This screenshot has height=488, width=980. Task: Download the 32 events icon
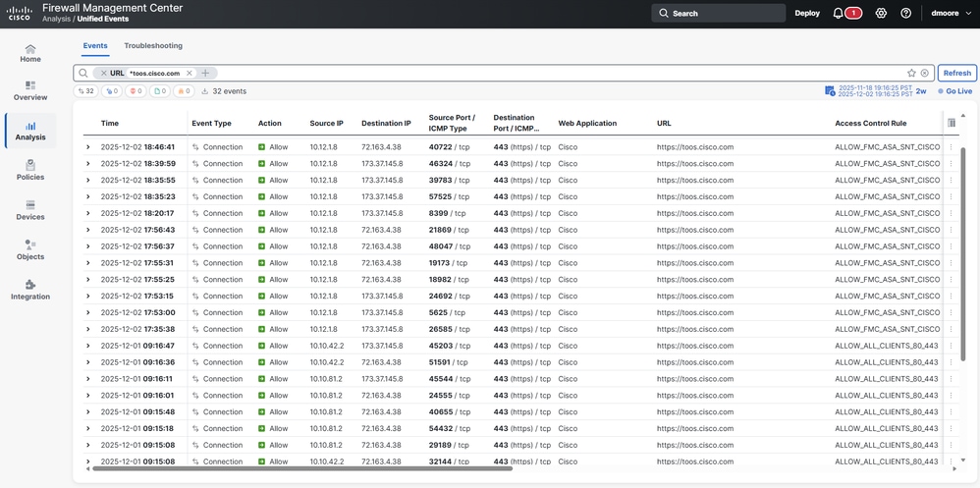(204, 91)
